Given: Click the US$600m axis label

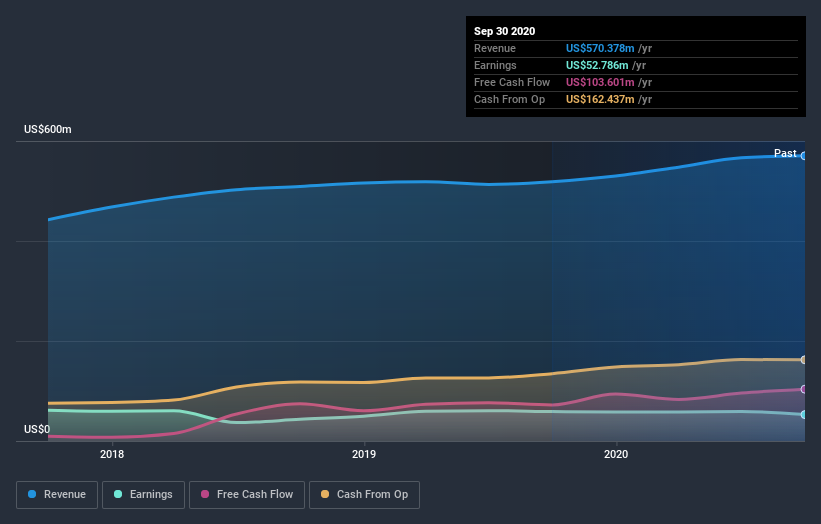Looking at the screenshot, I should [48, 129].
